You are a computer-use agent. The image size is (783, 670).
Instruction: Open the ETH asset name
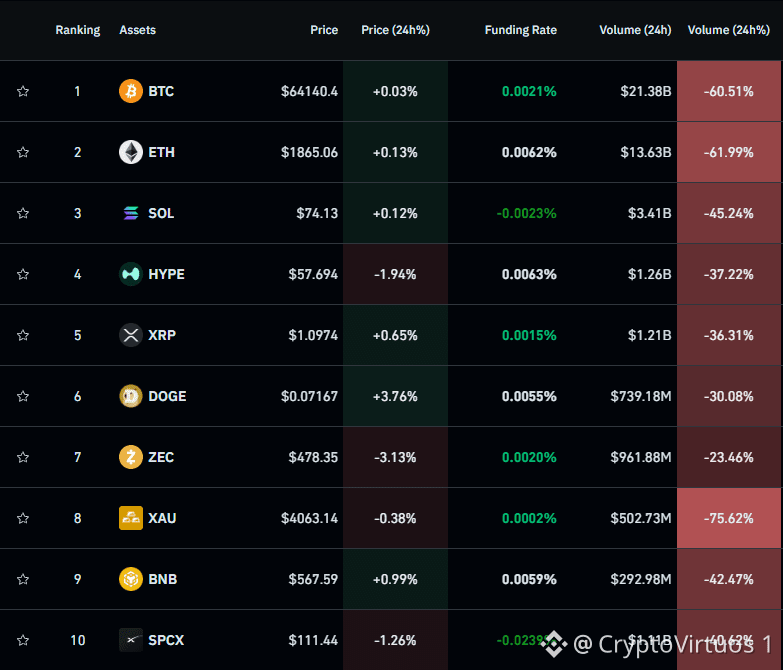(x=161, y=152)
